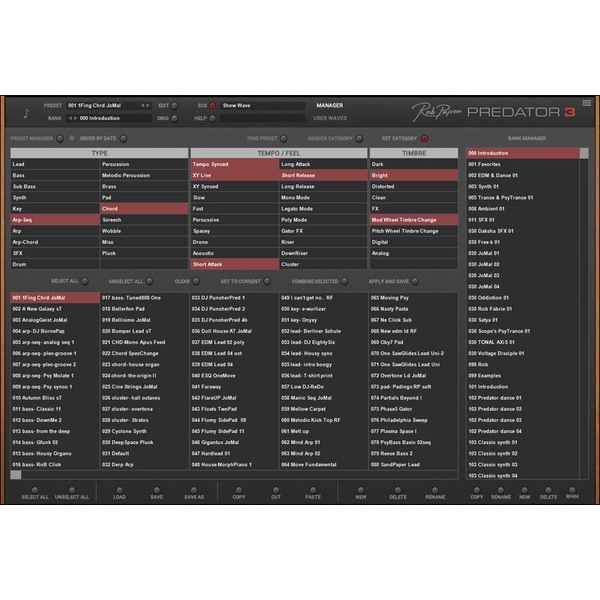Toggle the EDIT button
Viewport: 600px width, 600px height.
pyautogui.click(x=174, y=106)
